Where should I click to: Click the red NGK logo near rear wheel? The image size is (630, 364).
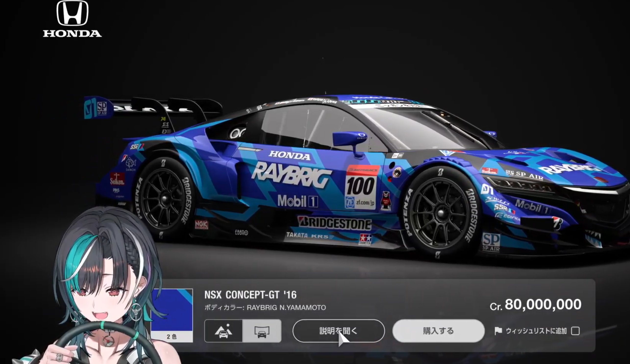point(201,224)
